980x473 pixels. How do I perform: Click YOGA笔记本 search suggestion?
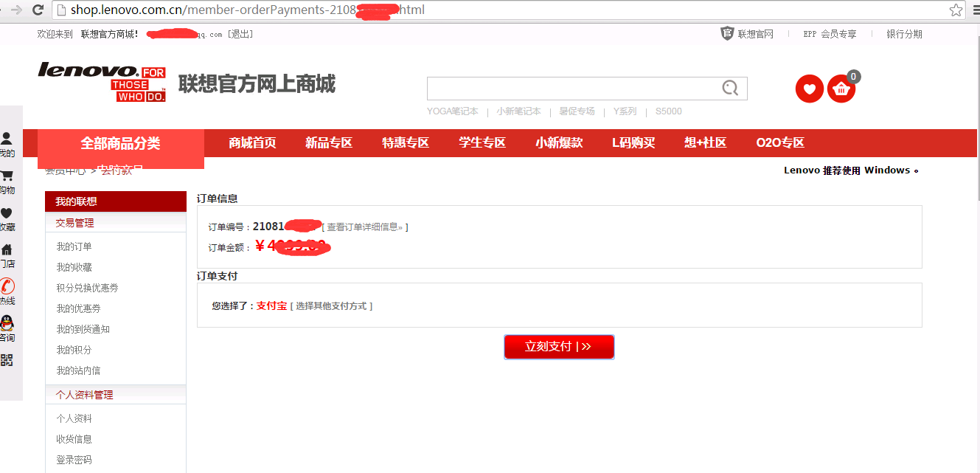453,111
